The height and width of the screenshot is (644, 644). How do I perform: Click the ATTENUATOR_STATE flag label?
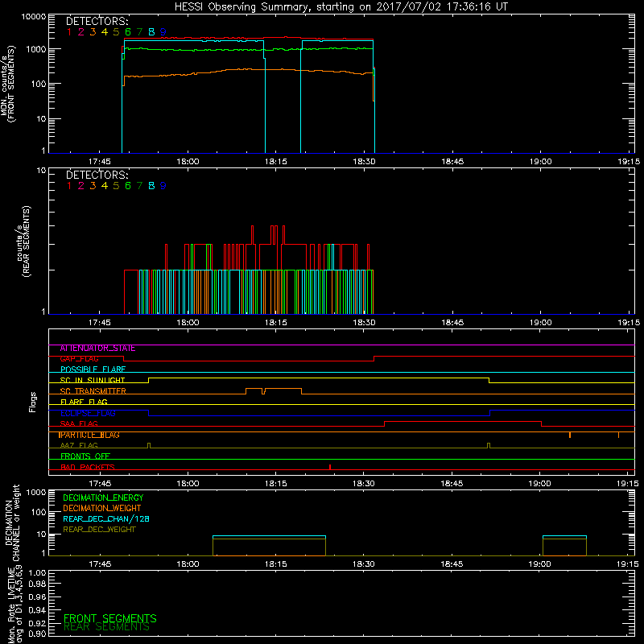tap(97, 349)
